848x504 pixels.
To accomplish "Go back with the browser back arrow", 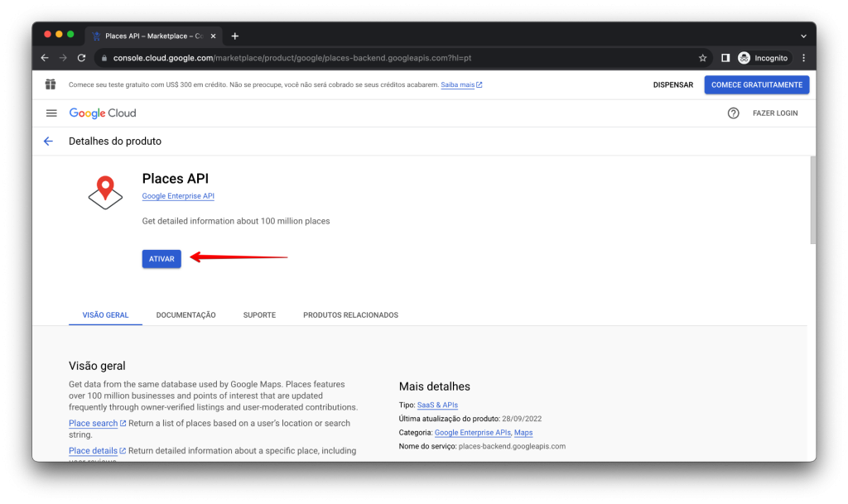I will coord(45,58).
